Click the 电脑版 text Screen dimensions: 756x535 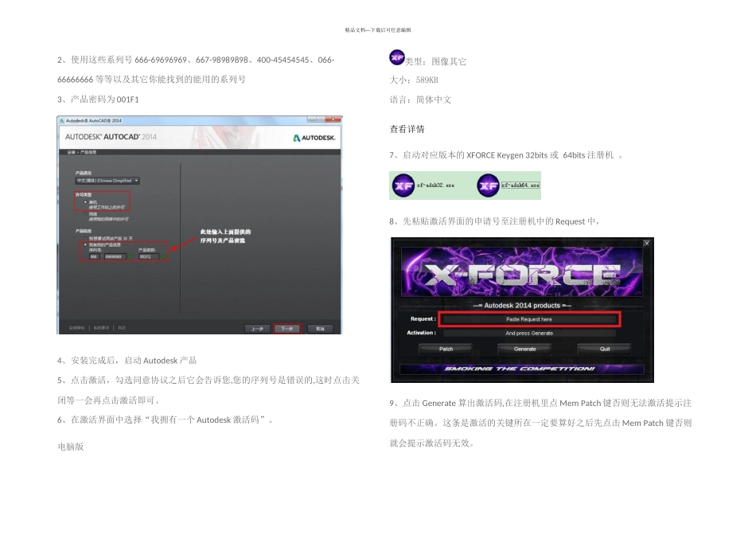coord(71,447)
